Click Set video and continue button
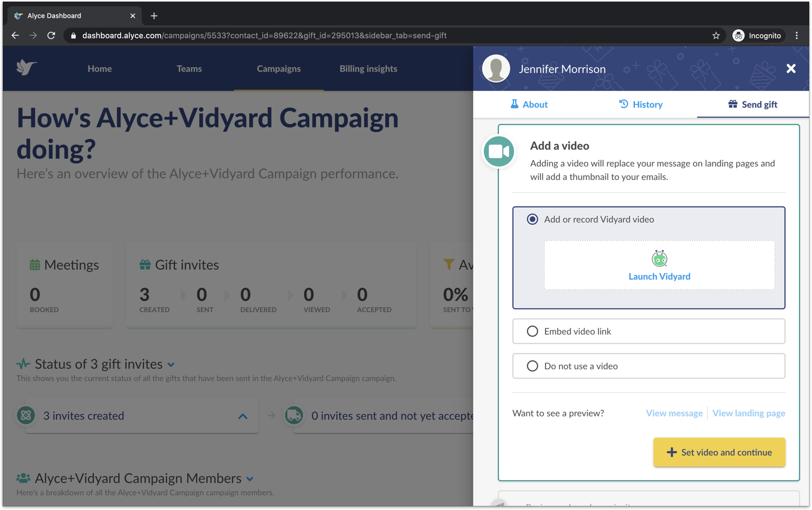Image resolution: width=812 pixels, height=510 pixels. pyautogui.click(x=719, y=452)
